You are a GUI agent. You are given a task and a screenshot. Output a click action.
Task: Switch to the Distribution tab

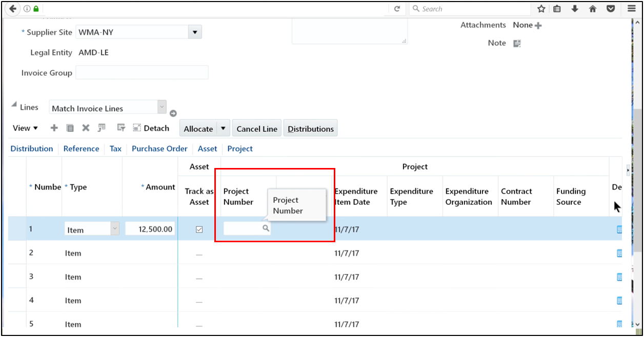coord(31,149)
